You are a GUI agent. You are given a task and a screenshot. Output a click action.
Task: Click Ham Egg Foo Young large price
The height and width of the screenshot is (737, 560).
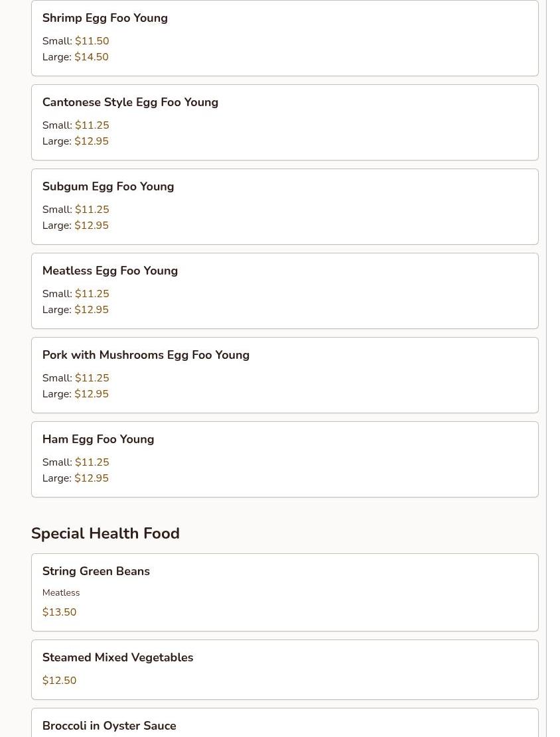(92, 478)
